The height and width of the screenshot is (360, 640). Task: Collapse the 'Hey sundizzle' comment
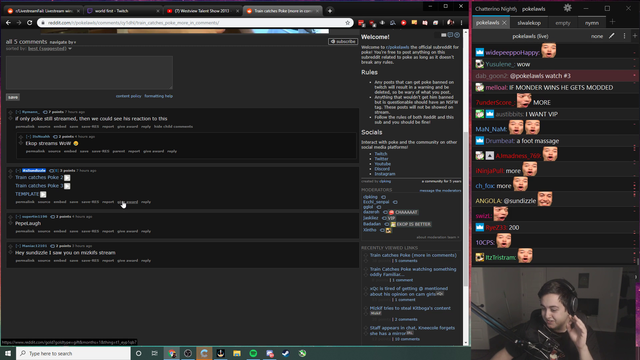tap(18, 246)
